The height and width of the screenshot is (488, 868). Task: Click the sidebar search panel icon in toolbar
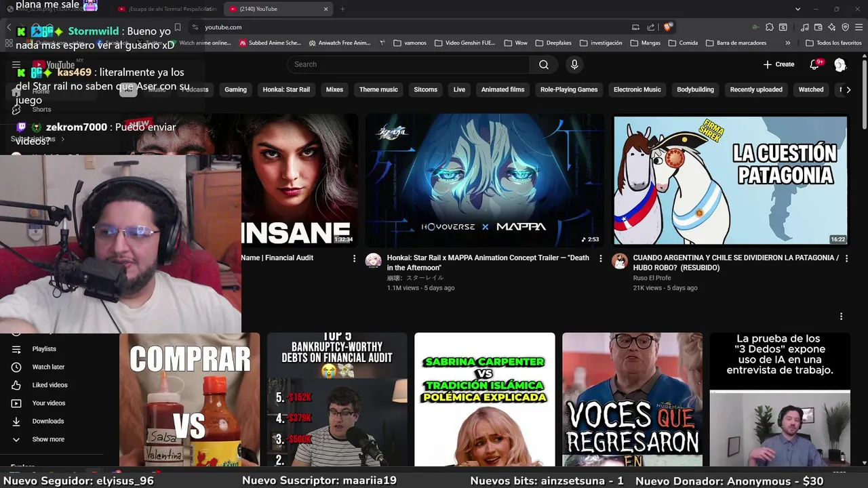pos(783,27)
